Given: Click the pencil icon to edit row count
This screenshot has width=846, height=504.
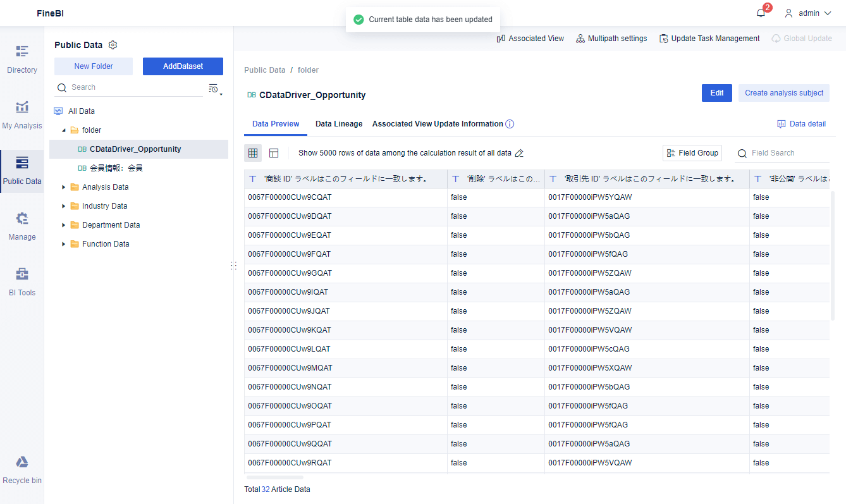Looking at the screenshot, I should 519,153.
